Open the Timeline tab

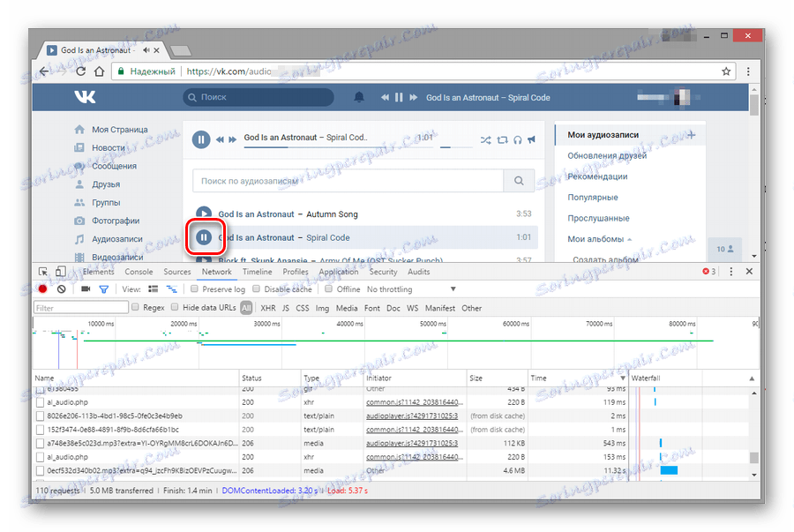click(258, 272)
